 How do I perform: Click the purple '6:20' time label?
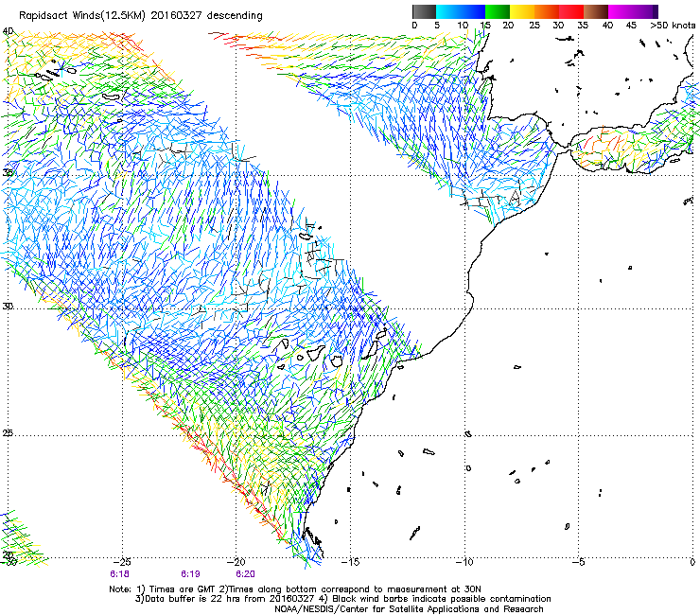246,574
